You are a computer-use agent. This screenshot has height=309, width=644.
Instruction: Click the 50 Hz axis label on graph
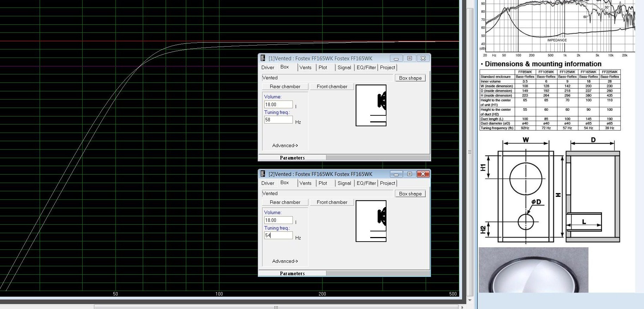click(115, 294)
